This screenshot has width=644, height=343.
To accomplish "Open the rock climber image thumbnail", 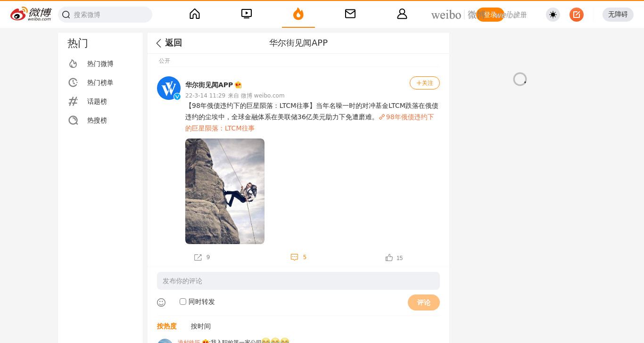I will pos(225,191).
